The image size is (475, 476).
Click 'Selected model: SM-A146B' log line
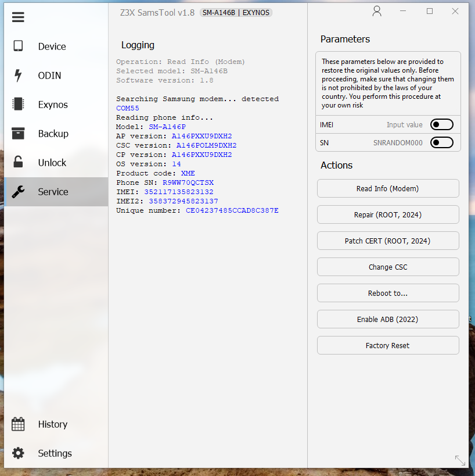point(172,71)
